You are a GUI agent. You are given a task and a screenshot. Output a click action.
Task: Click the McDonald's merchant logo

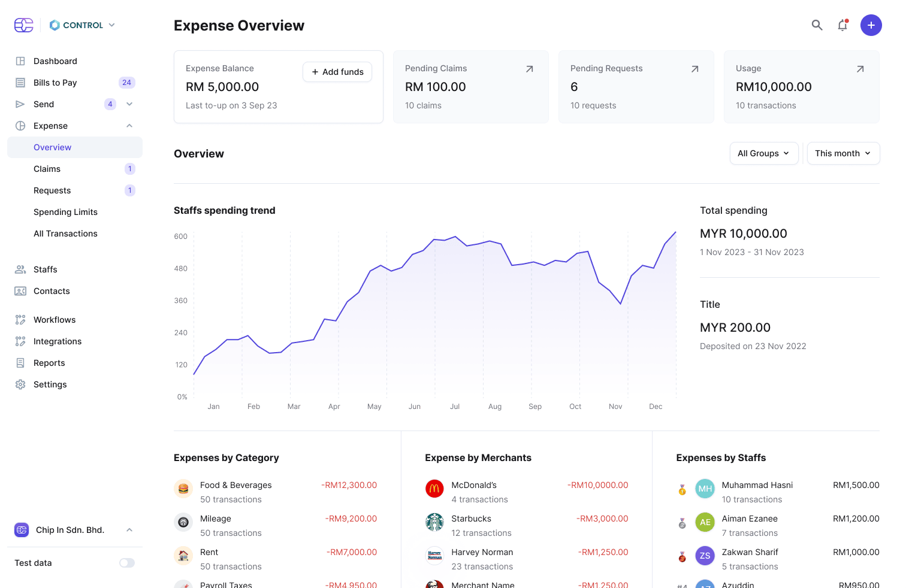(x=434, y=489)
